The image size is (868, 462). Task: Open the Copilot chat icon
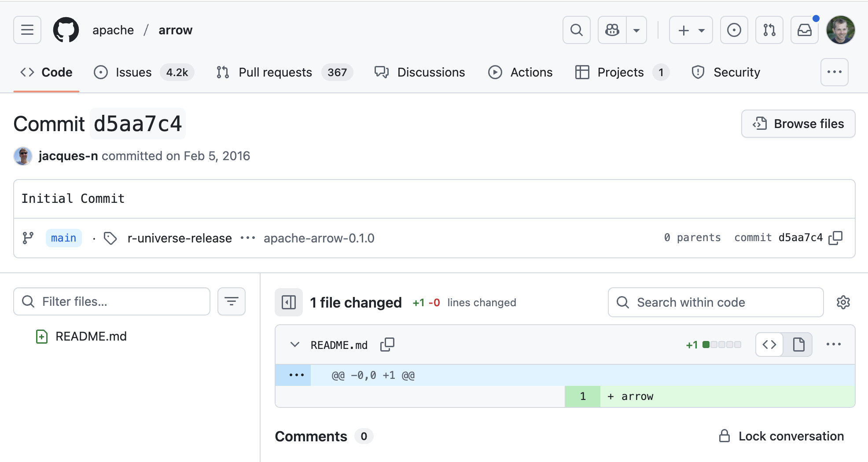[612, 30]
